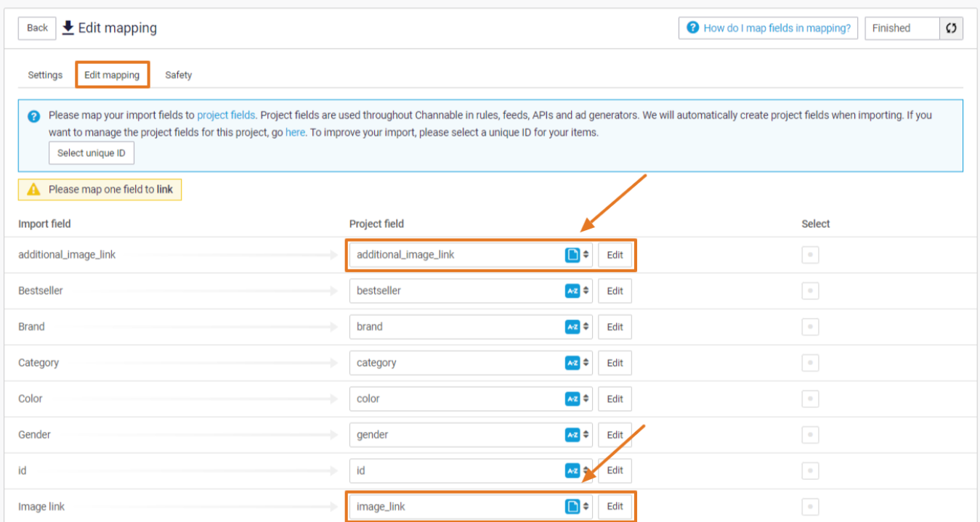Click the A-Z text type icon for bestseller
Viewport: 980px width, 522px height.
tap(572, 291)
